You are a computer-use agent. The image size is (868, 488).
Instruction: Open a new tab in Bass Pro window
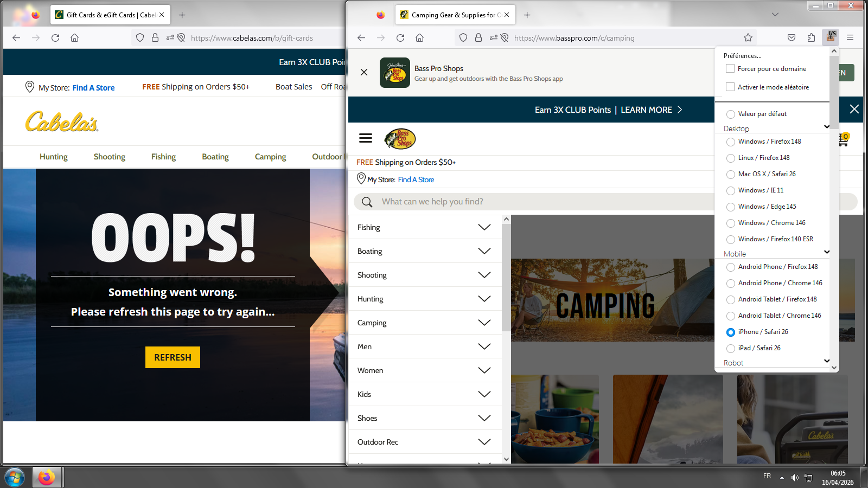pyautogui.click(x=527, y=15)
